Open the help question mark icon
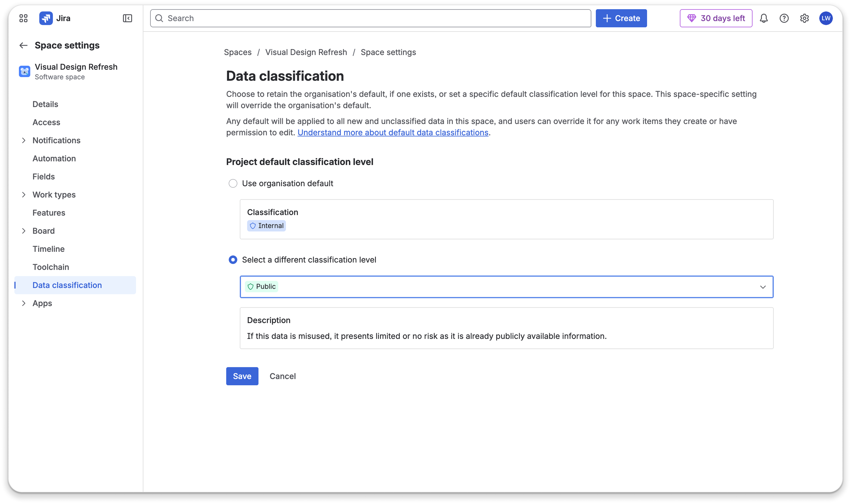The image size is (851, 504). [x=784, y=18]
